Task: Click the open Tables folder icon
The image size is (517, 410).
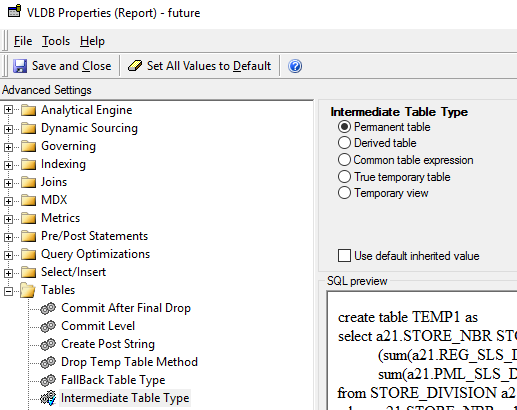Action: tap(28, 290)
